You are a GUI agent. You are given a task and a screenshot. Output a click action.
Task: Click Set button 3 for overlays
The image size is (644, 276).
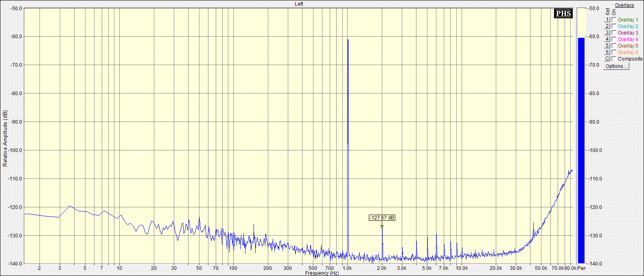[x=607, y=33]
